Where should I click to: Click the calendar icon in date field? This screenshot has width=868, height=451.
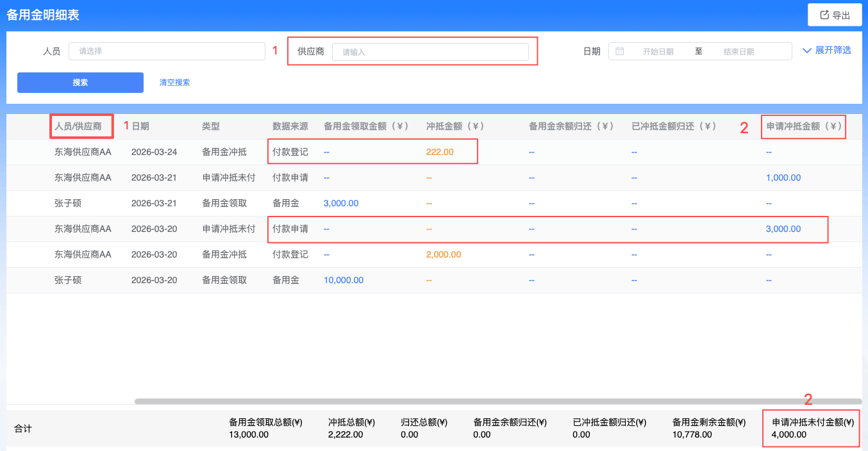coord(620,51)
